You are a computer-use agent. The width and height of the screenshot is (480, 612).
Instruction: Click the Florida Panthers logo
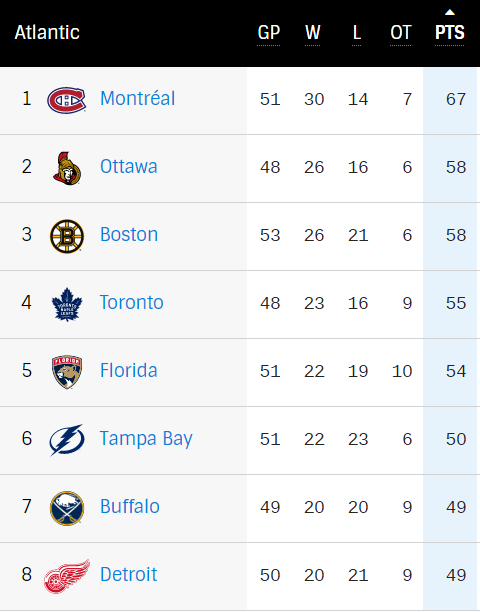pos(67,372)
